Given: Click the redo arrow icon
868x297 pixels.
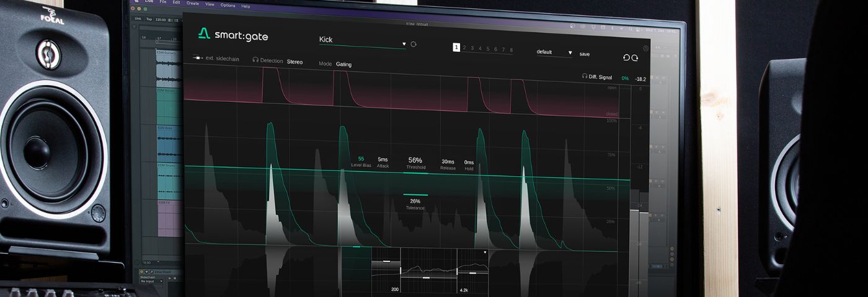Looking at the screenshot, I should 635,58.
